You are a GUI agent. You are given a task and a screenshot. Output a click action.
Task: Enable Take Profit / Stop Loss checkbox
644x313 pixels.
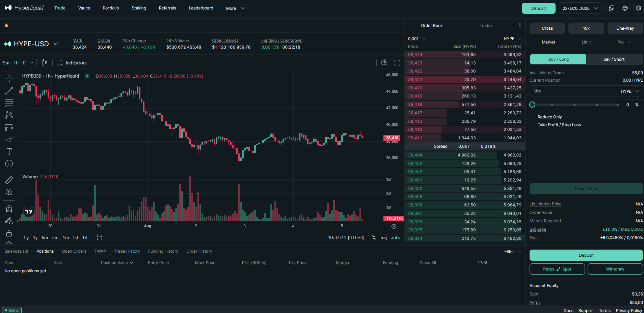(532, 124)
